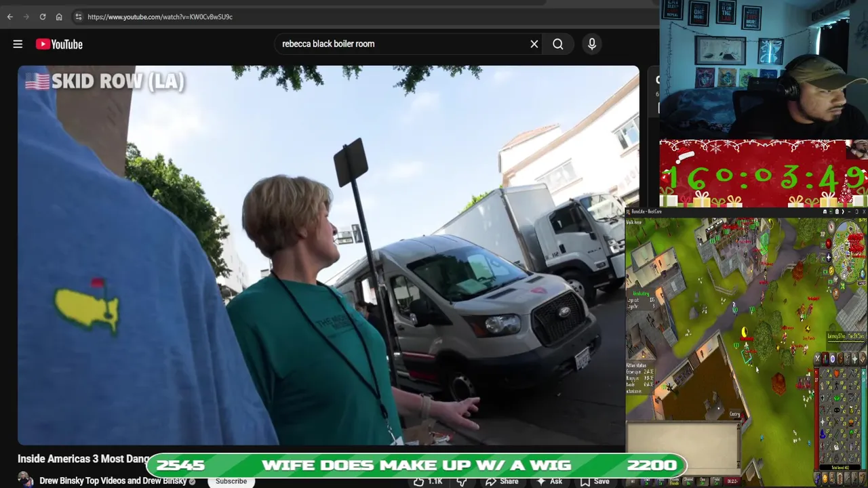The height and width of the screenshot is (488, 868).
Task: Open the 'Inside Americas 3 Most Dang...' video title
Action: 83,459
